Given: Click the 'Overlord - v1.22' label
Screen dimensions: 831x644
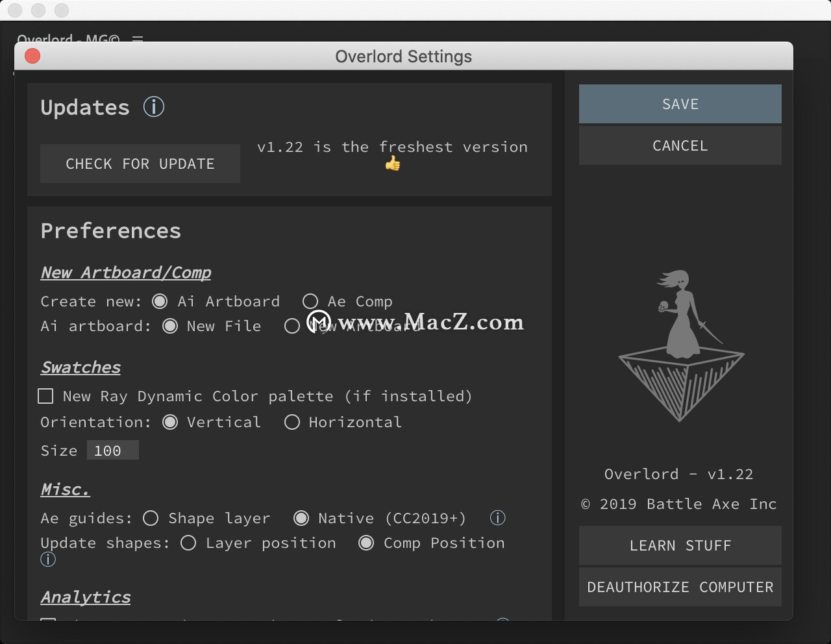Looking at the screenshot, I should click(679, 474).
